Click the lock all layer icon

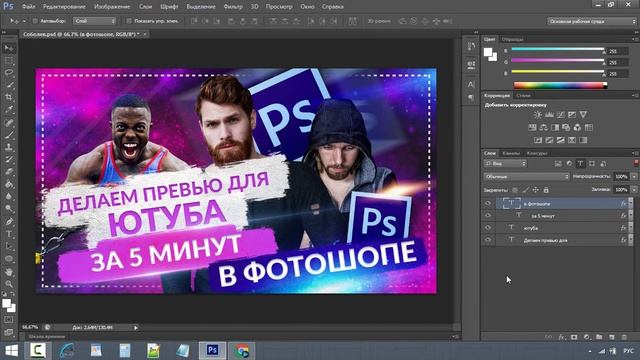click(546, 190)
